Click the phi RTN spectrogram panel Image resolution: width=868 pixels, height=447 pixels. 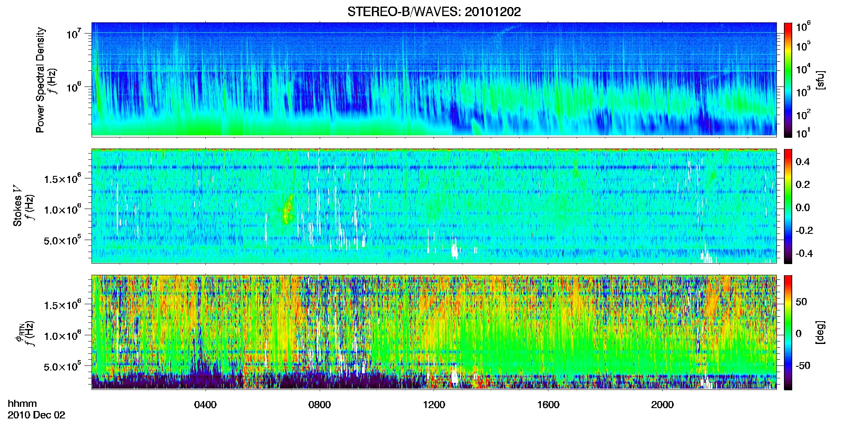[x=434, y=332]
